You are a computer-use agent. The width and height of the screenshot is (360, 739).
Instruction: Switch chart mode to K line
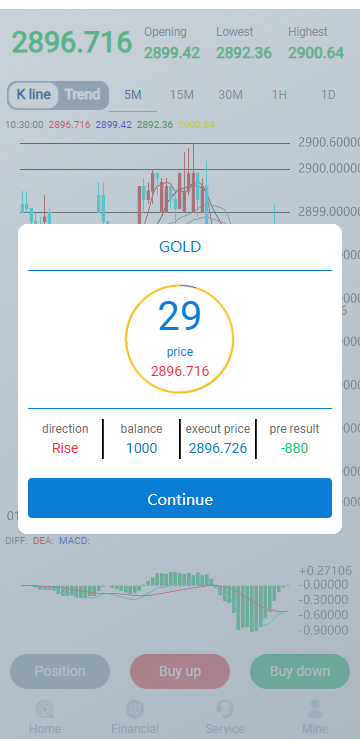[33, 95]
